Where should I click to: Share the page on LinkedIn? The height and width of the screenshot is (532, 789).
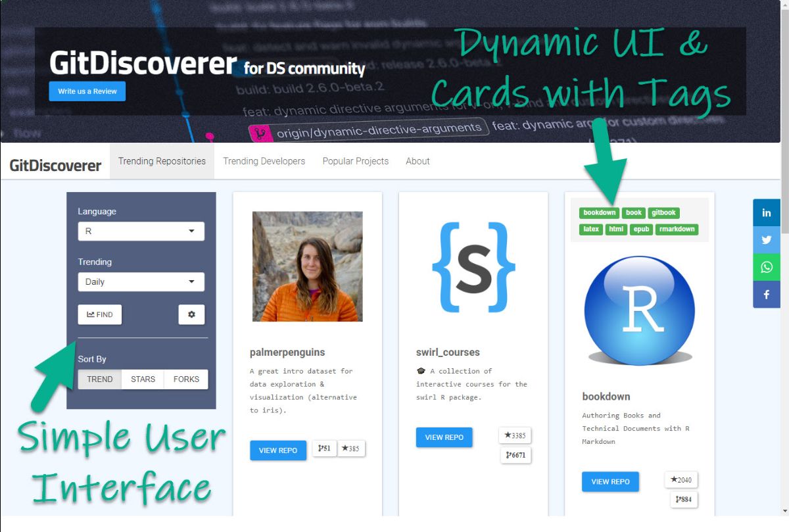point(767,212)
